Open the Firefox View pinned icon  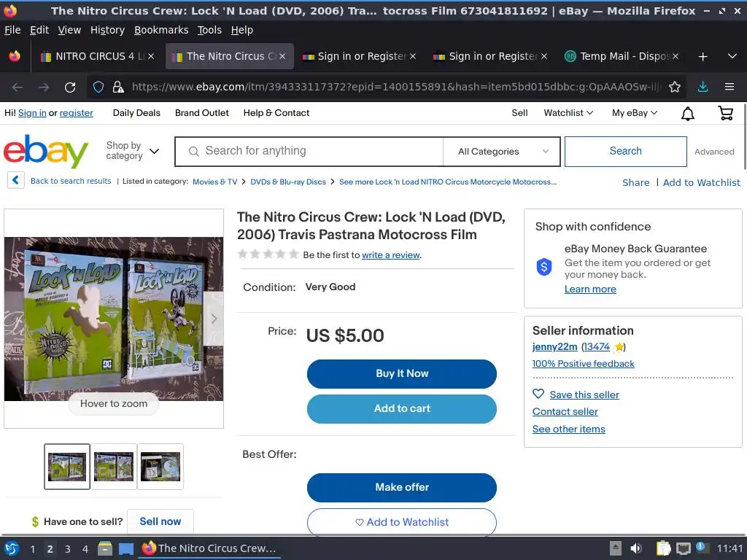[x=15, y=56]
